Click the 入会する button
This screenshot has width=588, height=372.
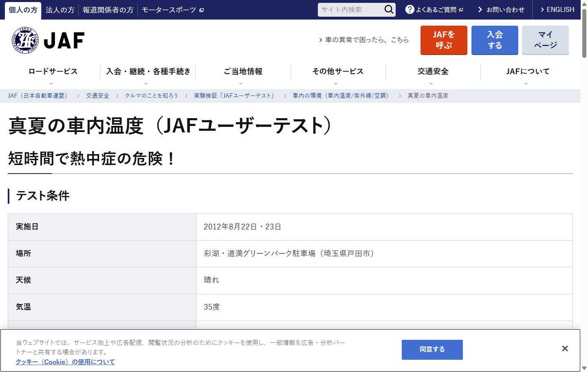coord(495,40)
